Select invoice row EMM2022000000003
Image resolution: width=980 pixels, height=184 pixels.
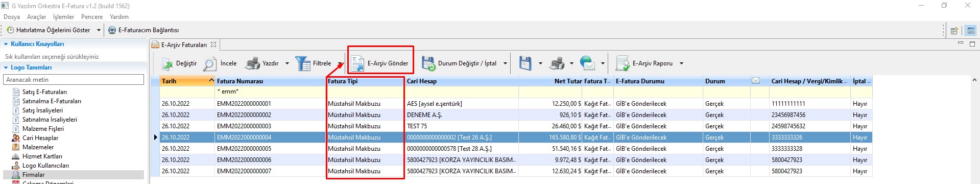tap(516, 126)
